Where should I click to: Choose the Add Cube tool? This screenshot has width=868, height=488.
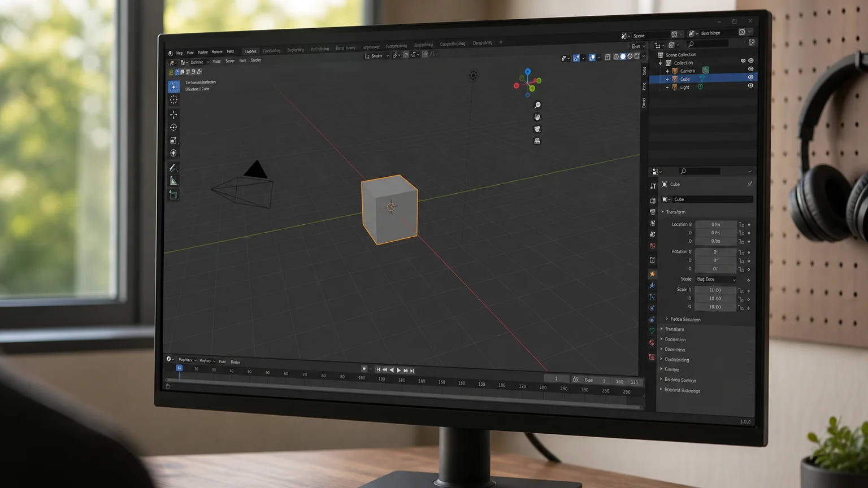click(173, 195)
